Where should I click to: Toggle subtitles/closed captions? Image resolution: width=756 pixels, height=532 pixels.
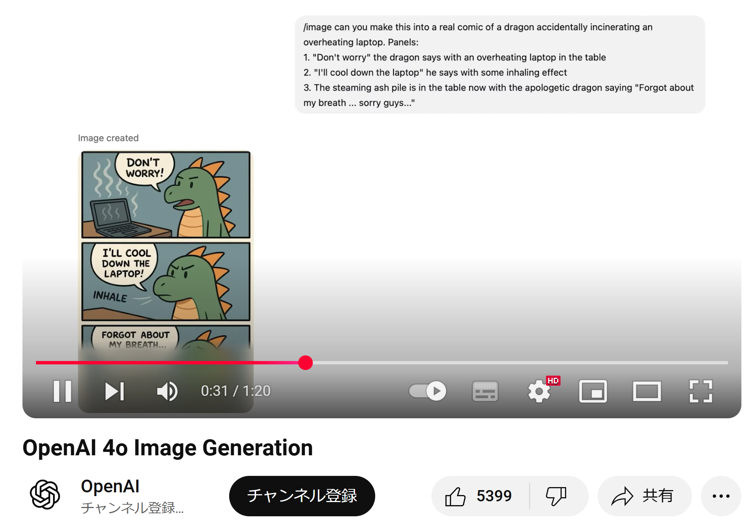pos(485,391)
